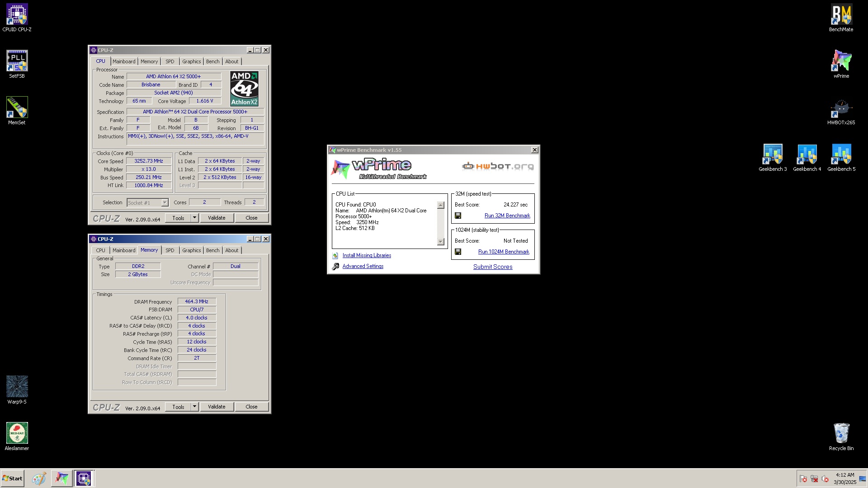Open the Tools dropdown arrow in upper CPU-Z
This screenshot has width=868, height=488.
click(194, 218)
